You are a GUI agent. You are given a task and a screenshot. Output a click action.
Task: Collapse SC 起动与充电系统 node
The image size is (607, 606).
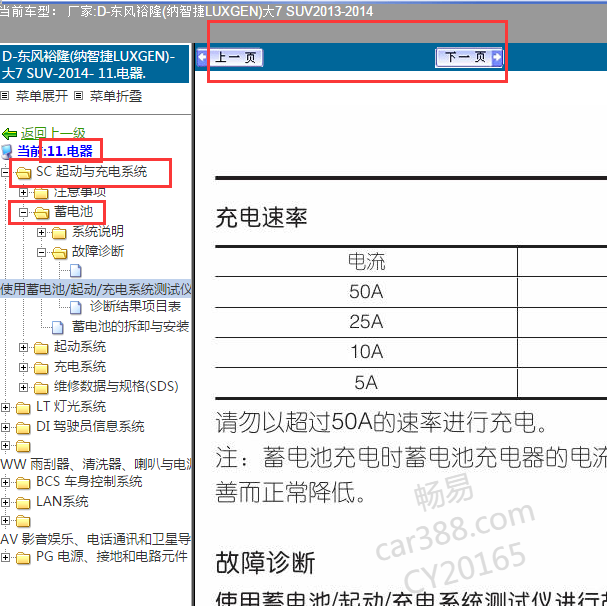pyautogui.click(x=5, y=172)
